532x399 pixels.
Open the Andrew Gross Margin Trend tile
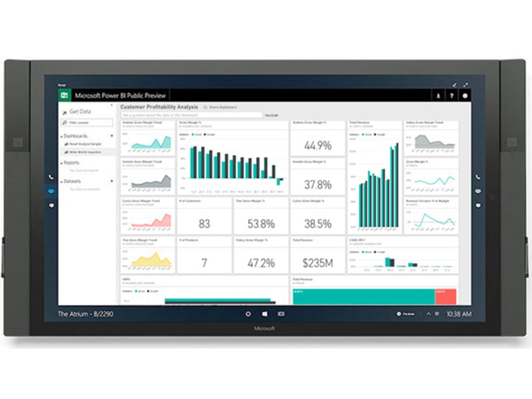148,138
